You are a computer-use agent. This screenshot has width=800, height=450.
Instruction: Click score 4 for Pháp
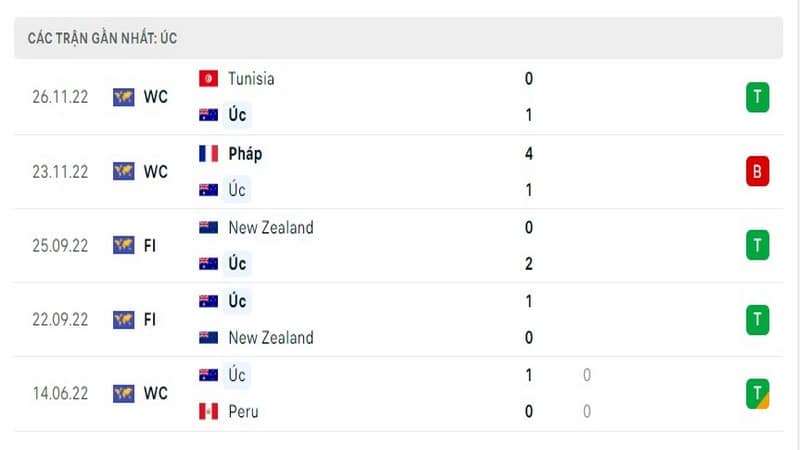(x=529, y=154)
